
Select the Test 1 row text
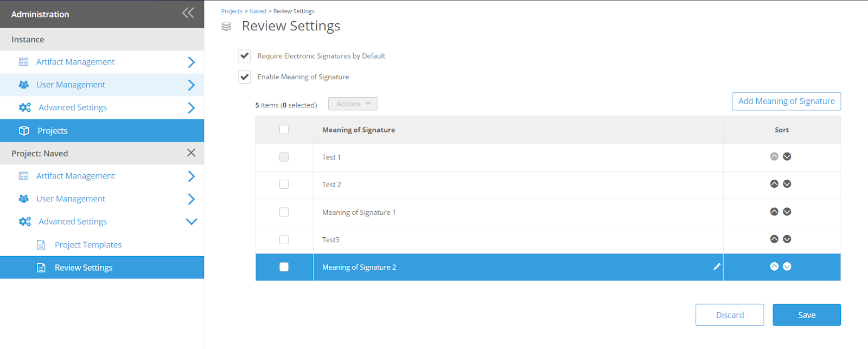tap(331, 157)
